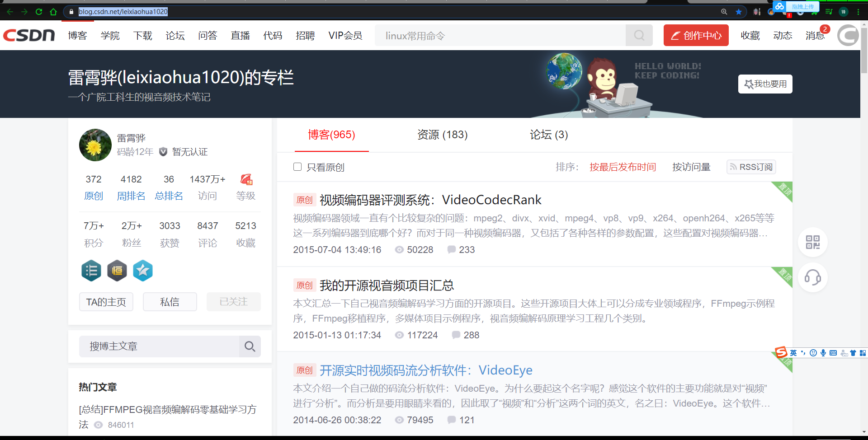Switch to the 论坛 (3) tab

[x=548, y=134]
